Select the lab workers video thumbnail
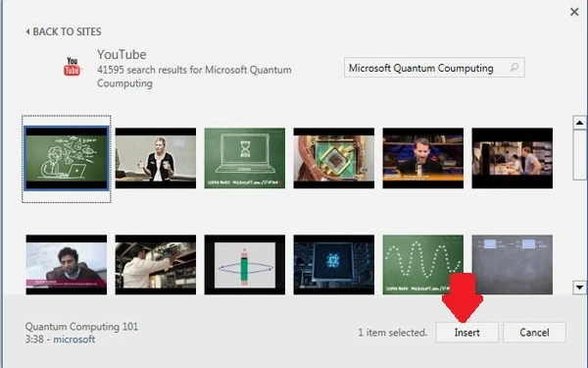 click(x=513, y=158)
